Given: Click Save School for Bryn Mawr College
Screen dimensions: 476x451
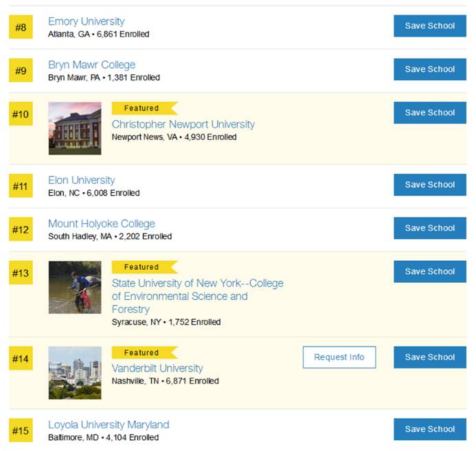Looking at the screenshot, I should [429, 69].
